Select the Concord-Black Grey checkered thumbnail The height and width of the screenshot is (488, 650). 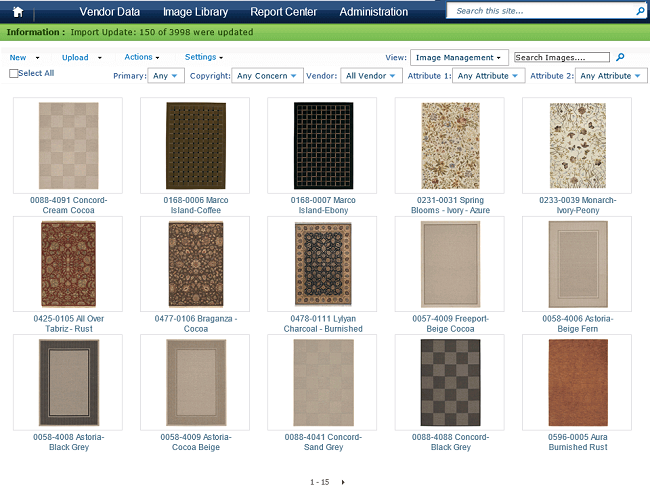coord(450,382)
